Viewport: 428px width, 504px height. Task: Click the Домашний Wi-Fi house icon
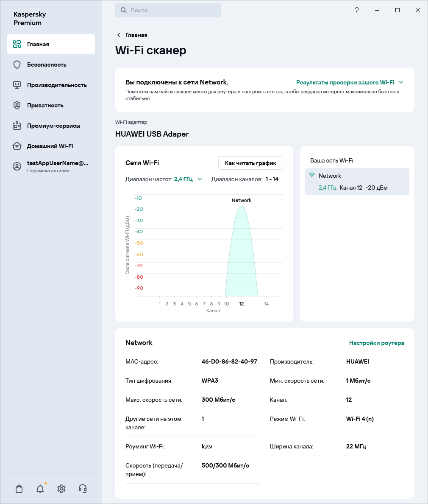click(x=17, y=146)
